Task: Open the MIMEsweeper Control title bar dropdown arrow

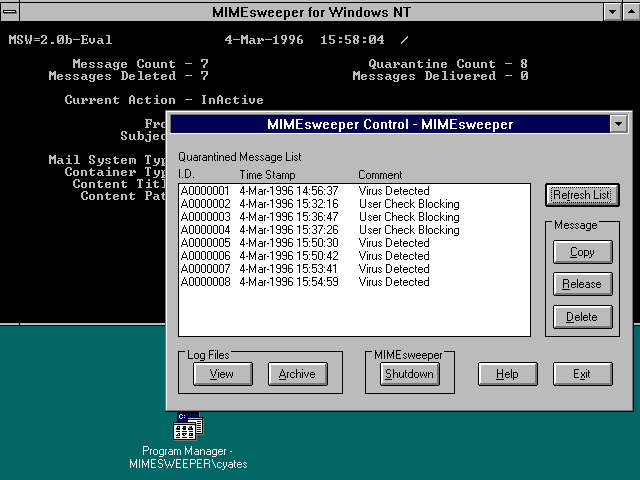Action: 619,124
